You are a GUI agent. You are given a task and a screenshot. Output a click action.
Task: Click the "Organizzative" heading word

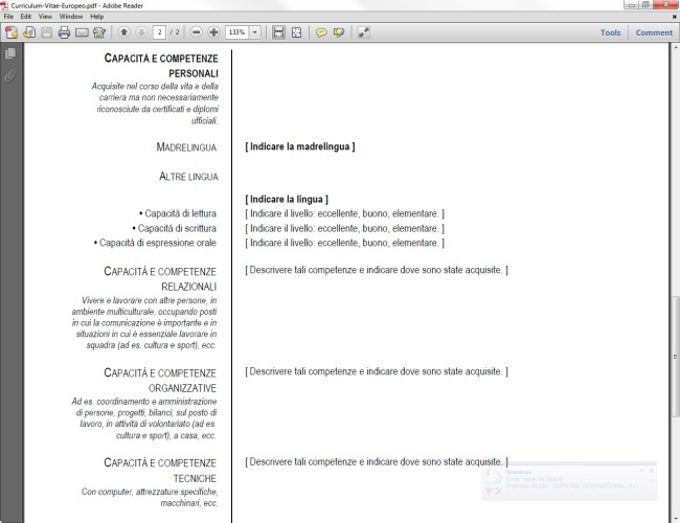pyautogui.click(x=183, y=388)
